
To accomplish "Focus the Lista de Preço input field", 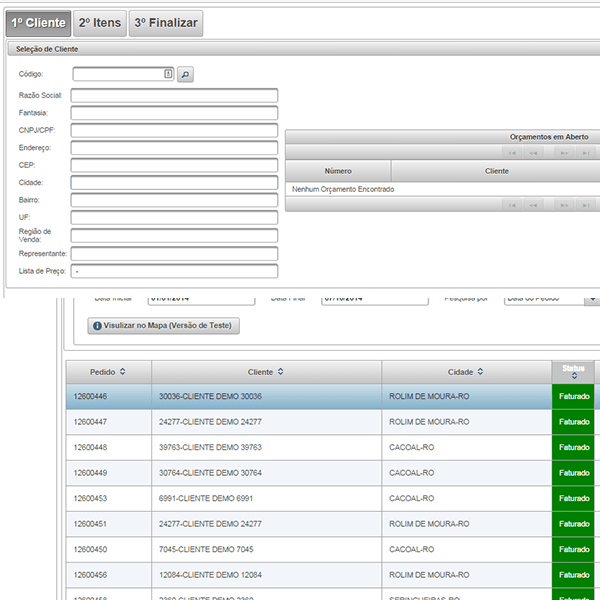I will pyautogui.click(x=174, y=271).
